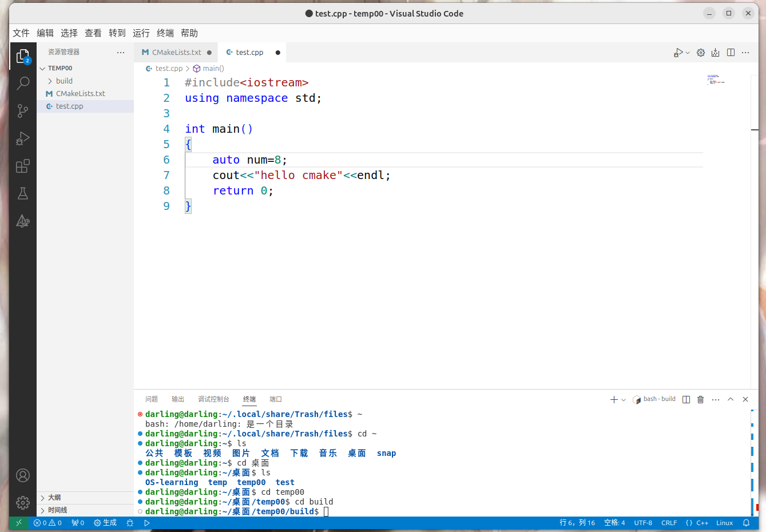Open CMakeLists.txt in the file tree

point(85,93)
